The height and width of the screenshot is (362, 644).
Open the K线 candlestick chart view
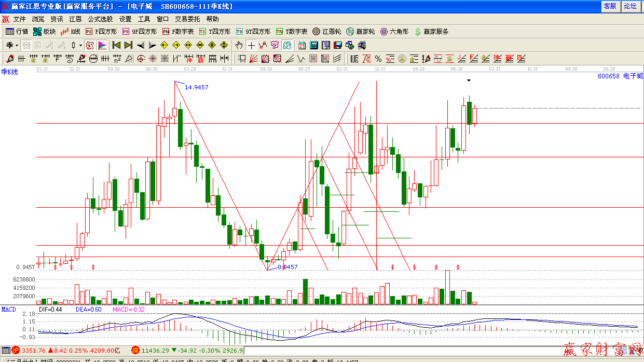point(70,32)
